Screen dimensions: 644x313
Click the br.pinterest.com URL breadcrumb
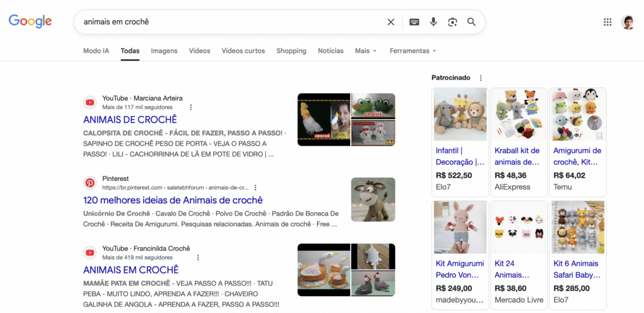(x=175, y=187)
